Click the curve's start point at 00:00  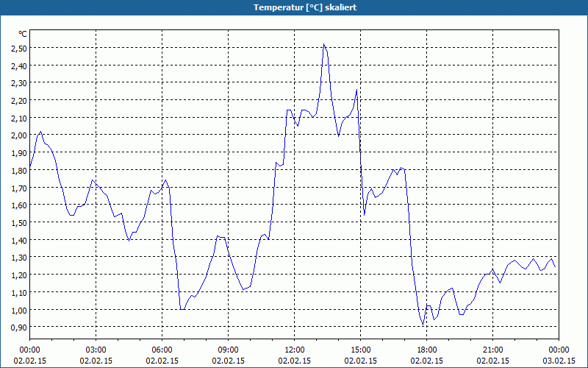pos(30,167)
